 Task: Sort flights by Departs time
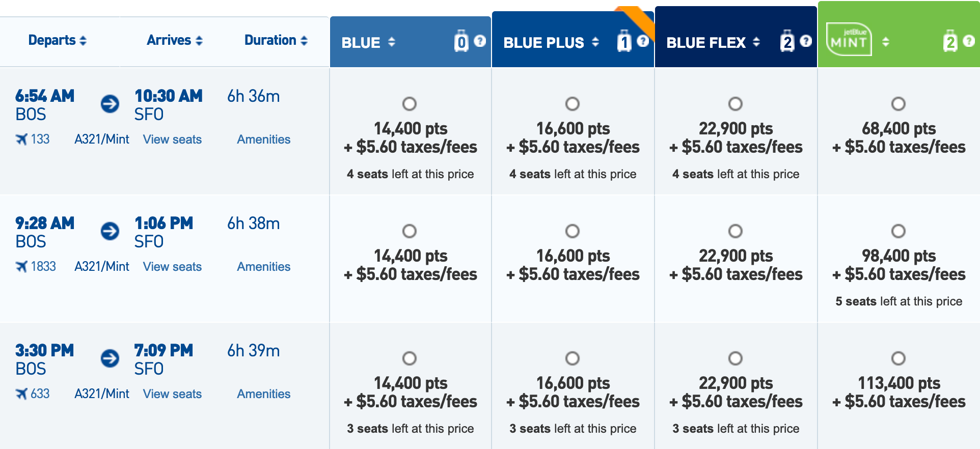(x=57, y=40)
